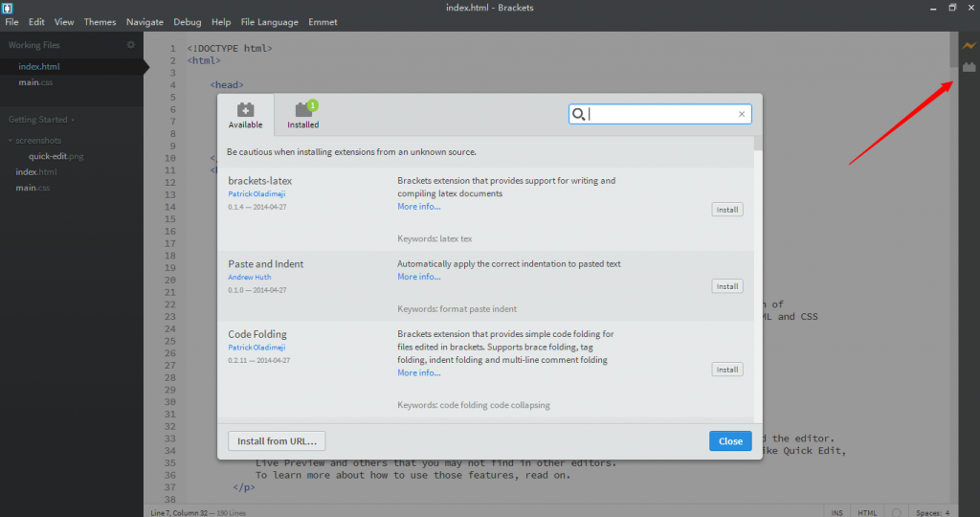Install the Code Folding extension
The width and height of the screenshot is (980, 517).
tap(727, 370)
